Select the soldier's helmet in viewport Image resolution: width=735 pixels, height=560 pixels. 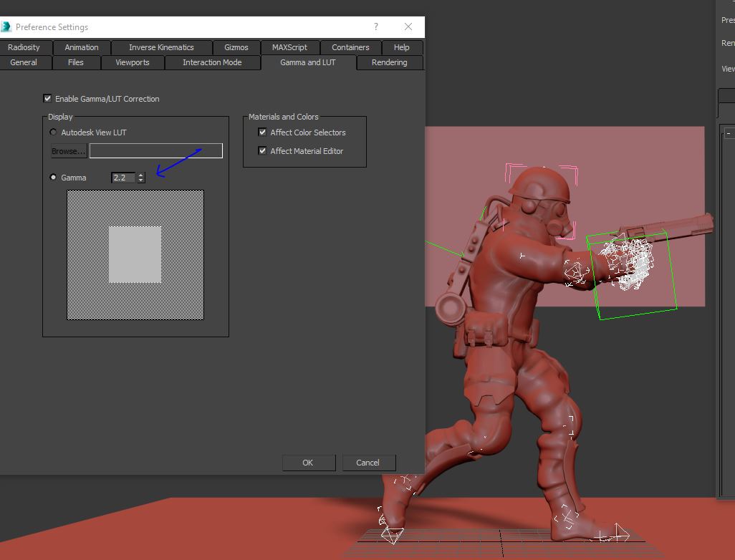click(x=539, y=184)
